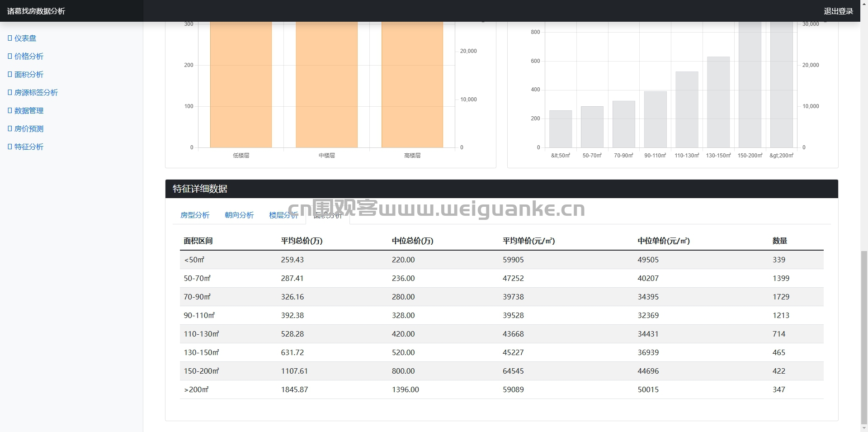Go to 面积分析 in the sidebar
Screen dimensions: 868x432
[25, 75]
